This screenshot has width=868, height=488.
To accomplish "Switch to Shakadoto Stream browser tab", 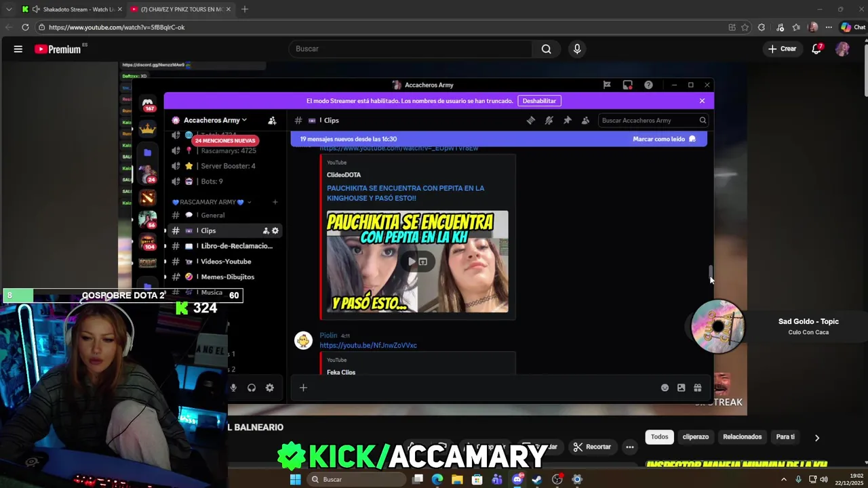I will click(71, 9).
